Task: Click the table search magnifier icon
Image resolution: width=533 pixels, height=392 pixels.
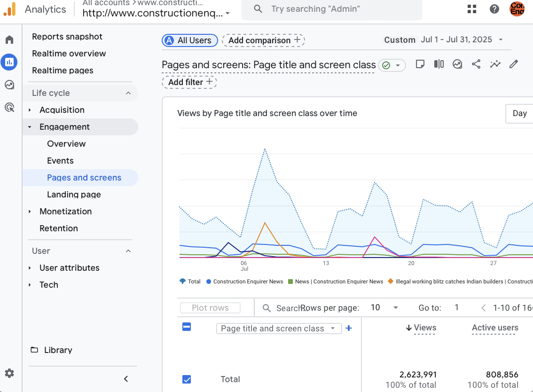Action: (x=267, y=308)
